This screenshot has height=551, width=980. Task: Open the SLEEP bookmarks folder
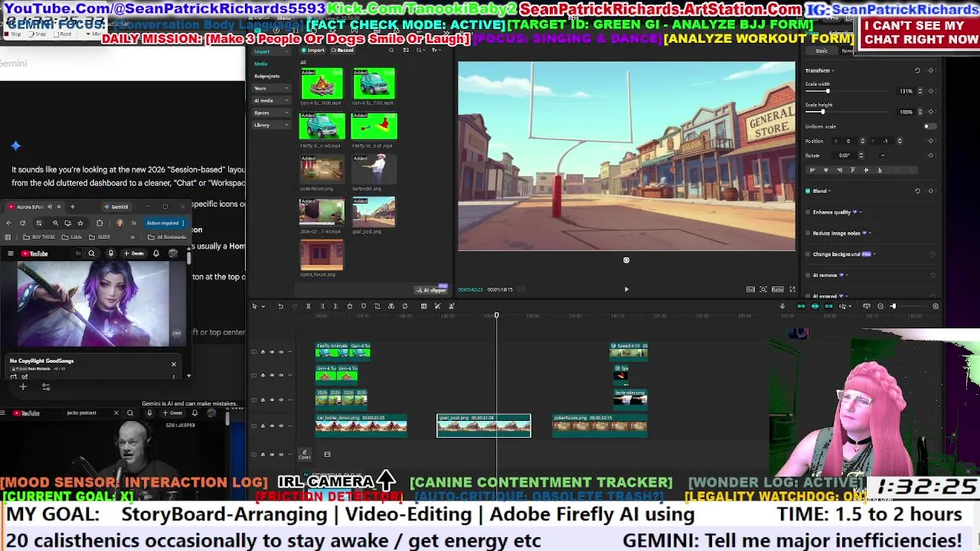pos(100,237)
